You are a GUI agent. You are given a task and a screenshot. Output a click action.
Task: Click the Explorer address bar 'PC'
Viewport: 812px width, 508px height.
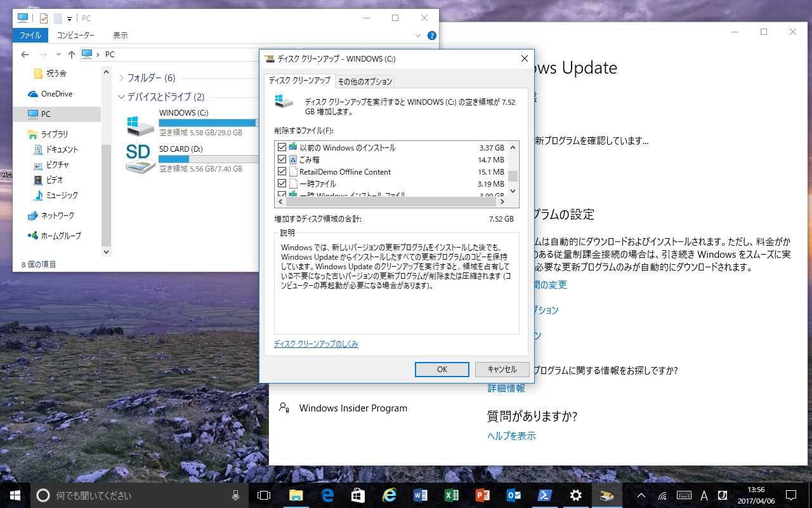coord(110,55)
